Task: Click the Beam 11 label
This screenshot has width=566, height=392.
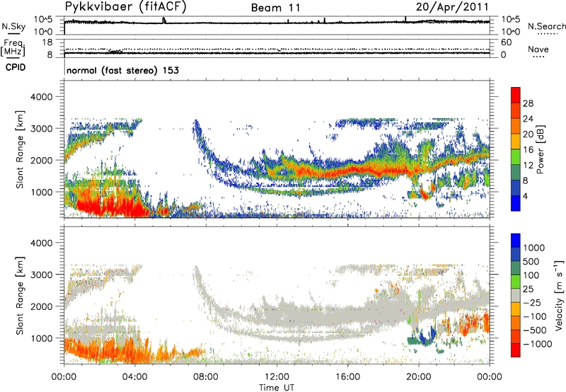Action: pyautogui.click(x=276, y=8)
